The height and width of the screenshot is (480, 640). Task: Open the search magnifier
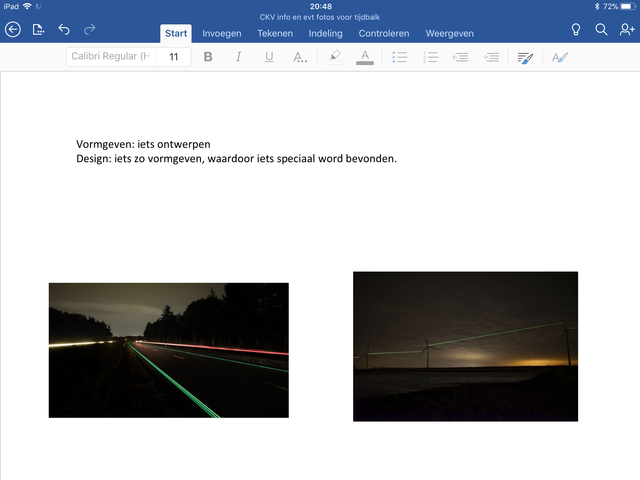click(601, 30)
